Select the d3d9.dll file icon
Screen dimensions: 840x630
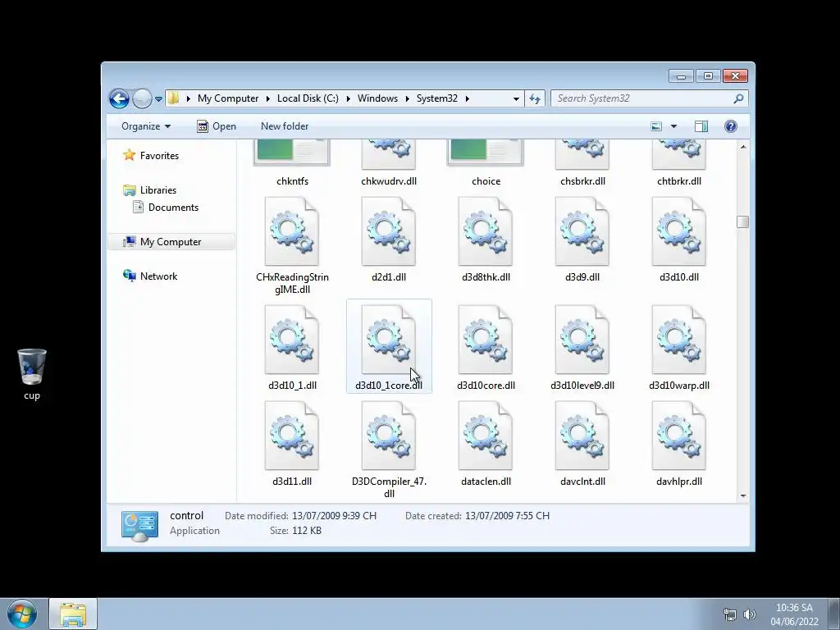click(x=582, y=231)
